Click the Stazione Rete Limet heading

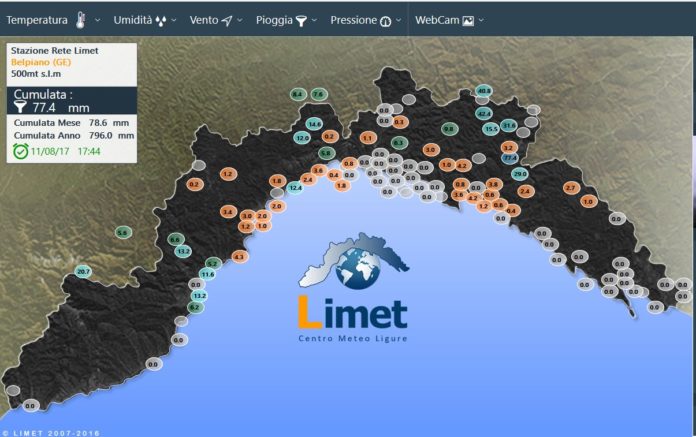(x=55, y=51)
